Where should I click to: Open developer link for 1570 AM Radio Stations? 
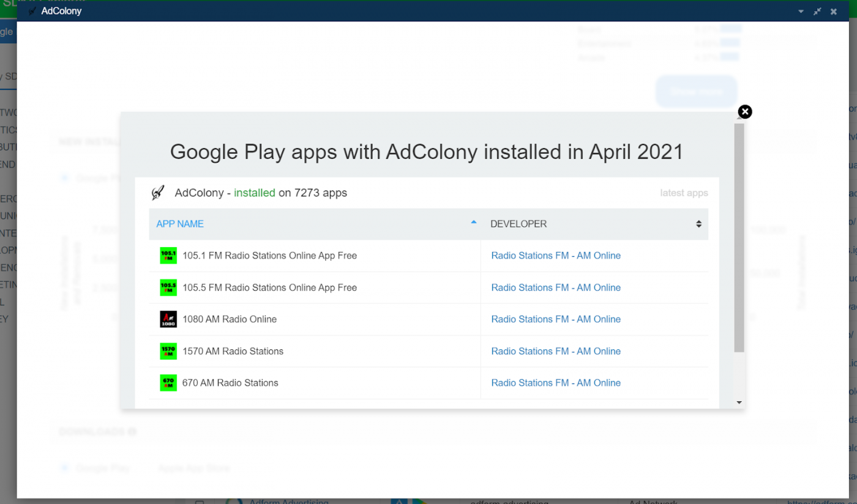click(555, 351)
